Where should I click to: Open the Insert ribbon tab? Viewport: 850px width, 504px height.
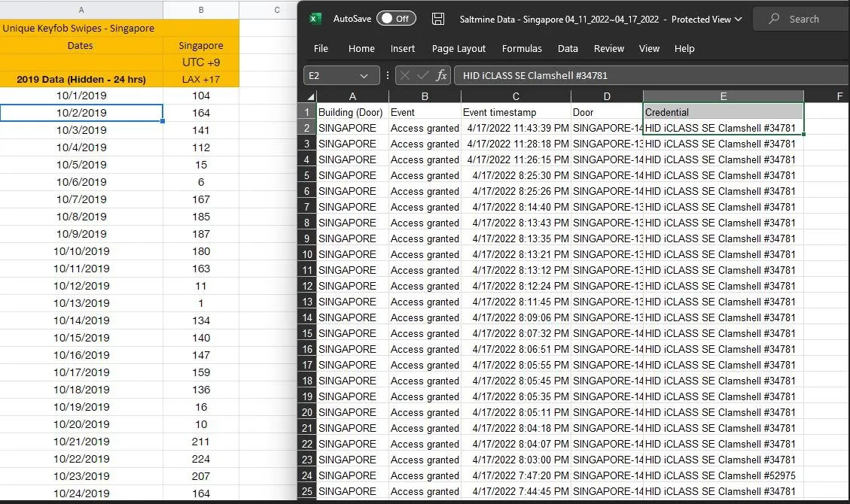(x=403, y=48)
